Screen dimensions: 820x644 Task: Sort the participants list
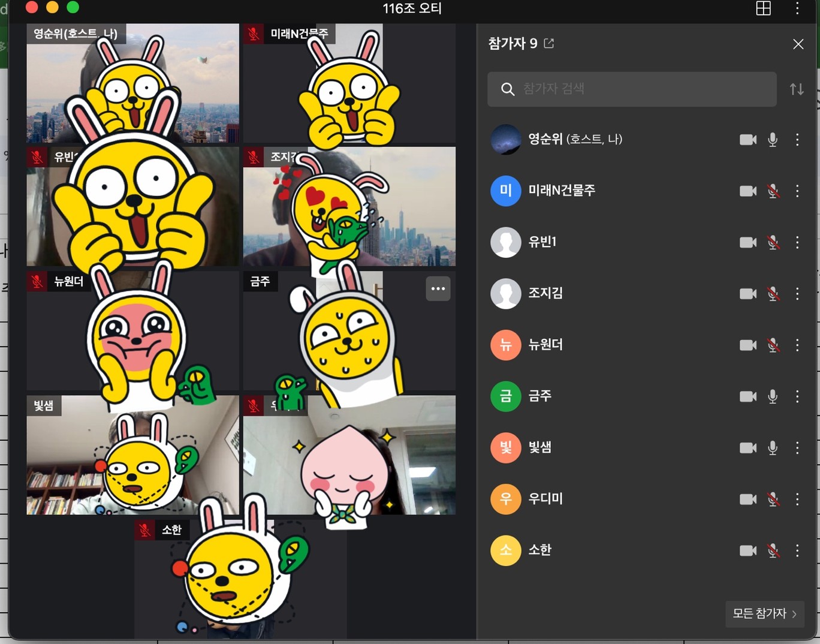(796, 89)
